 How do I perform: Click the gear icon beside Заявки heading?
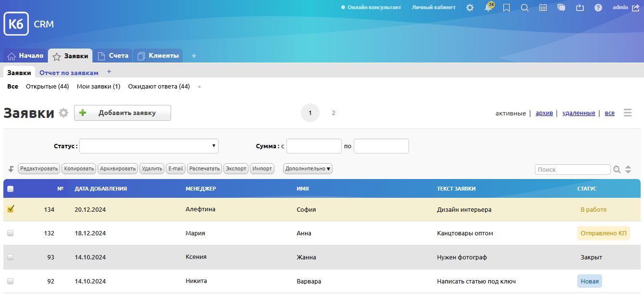pyautogui.click(x=63, y=113)
